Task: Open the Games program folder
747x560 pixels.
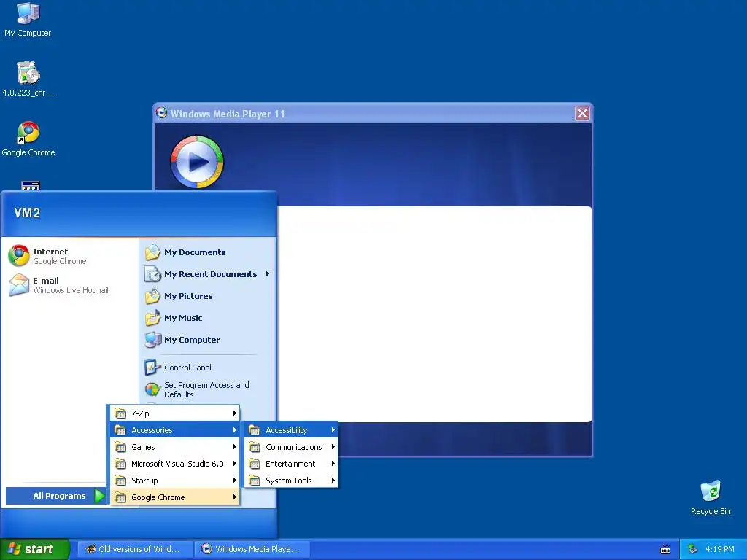Action: (175, 447)
